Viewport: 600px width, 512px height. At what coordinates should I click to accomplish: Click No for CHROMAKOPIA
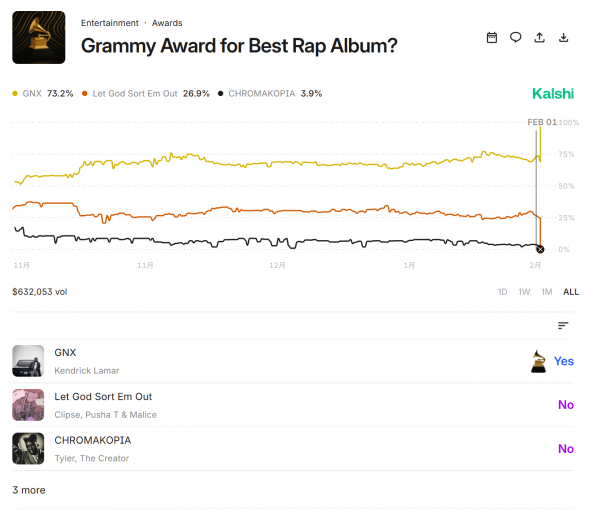coord(566,449)
